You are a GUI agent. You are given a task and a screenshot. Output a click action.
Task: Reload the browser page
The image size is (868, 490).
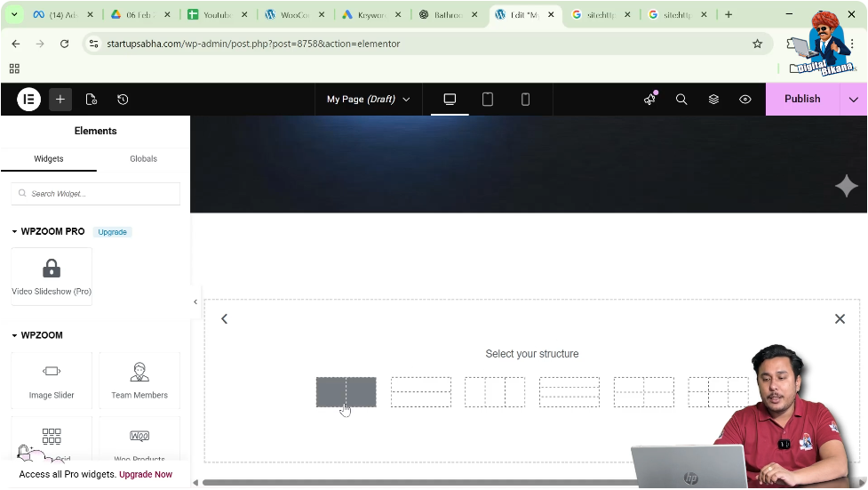pyautogui.click(x=64, y=44)
